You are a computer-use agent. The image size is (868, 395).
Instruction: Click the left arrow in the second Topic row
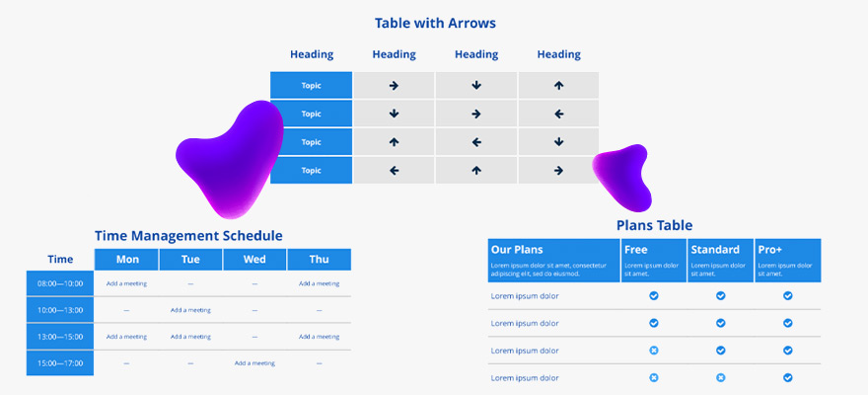point(558,115)
